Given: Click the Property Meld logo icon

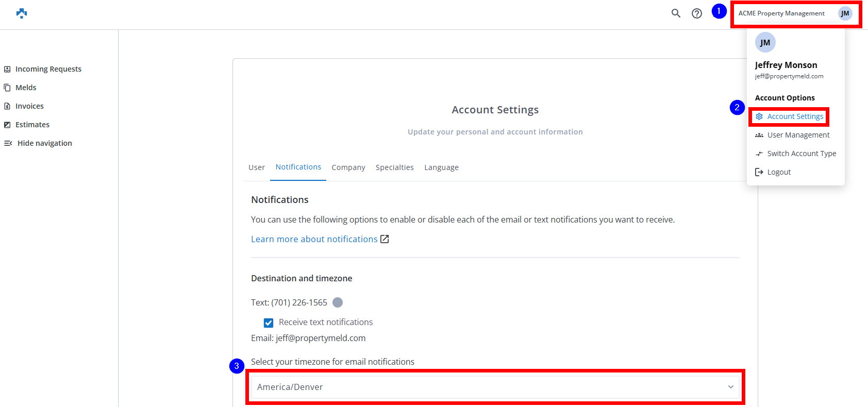Looking at the screenshot, I should [x=22, y=13].
